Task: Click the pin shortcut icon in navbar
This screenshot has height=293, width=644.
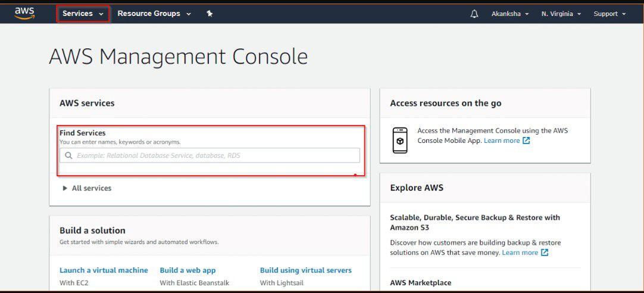Action: [210, 14]
